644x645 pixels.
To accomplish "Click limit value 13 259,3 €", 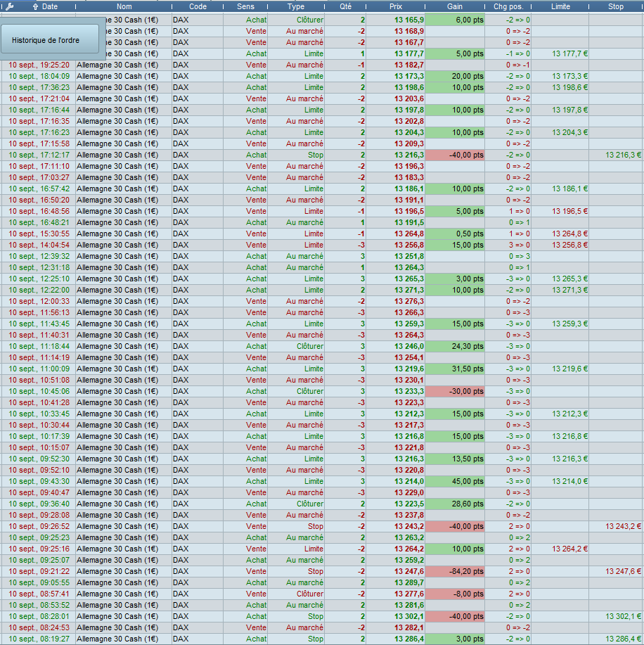I will [x=569, y=324].
